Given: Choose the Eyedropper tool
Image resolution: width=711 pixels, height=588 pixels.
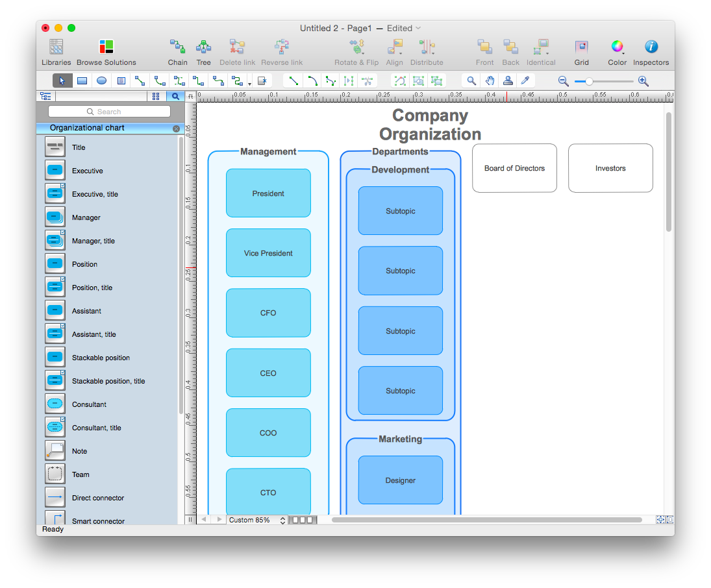Looking at the screenshot, I should pyautogui.click(x=525, y=80).
